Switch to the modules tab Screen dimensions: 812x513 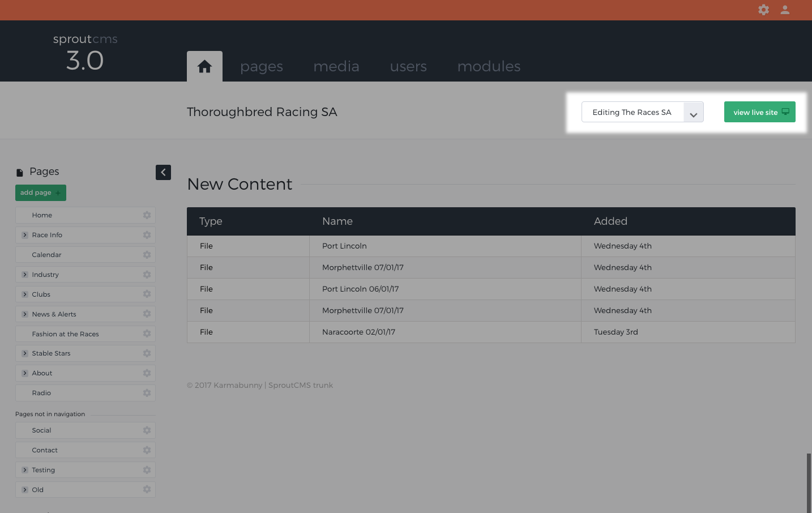489,66
